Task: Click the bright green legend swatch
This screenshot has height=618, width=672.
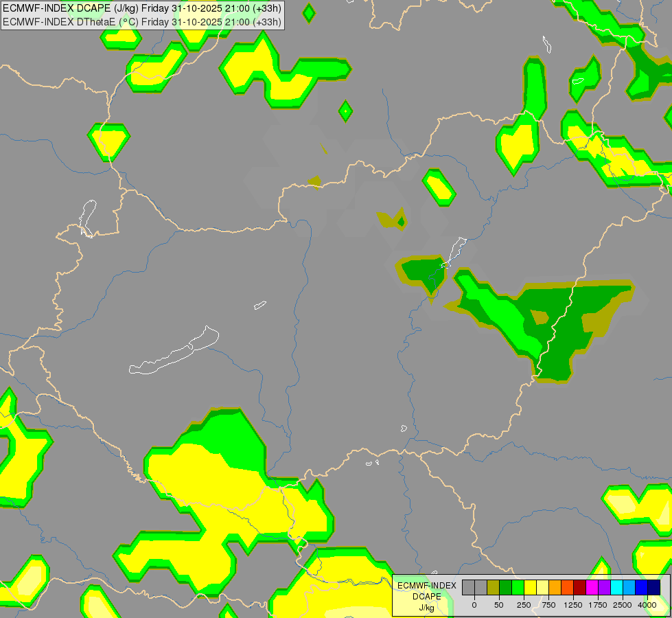Action: [518, 587]
